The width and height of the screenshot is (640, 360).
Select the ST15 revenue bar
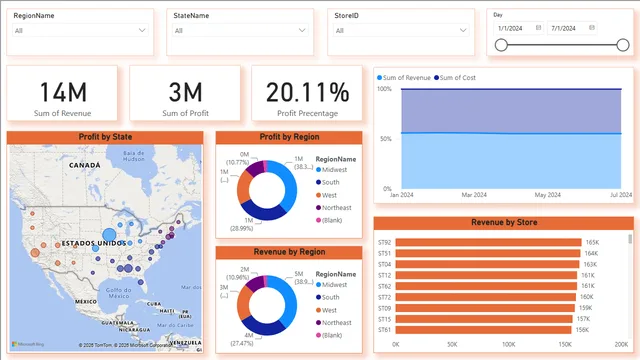[484, 319]
